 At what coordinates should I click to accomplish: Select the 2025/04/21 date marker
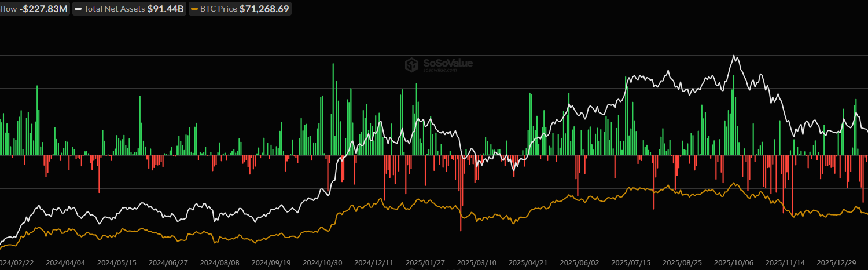tap(527, 262)
